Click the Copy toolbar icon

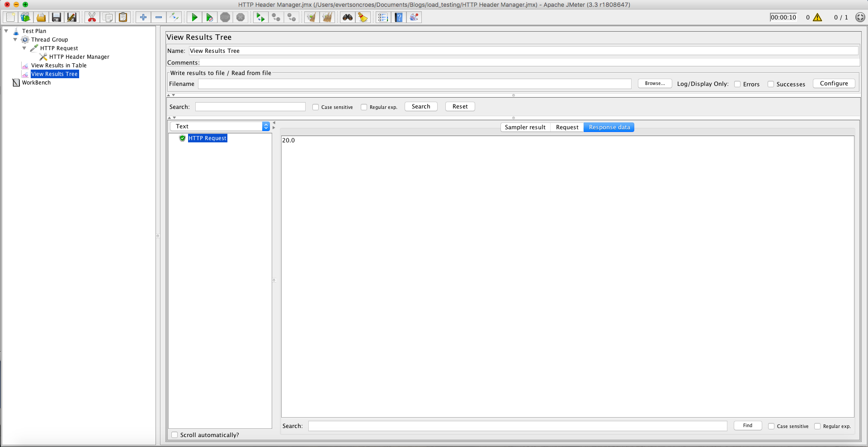click(108, 17)
